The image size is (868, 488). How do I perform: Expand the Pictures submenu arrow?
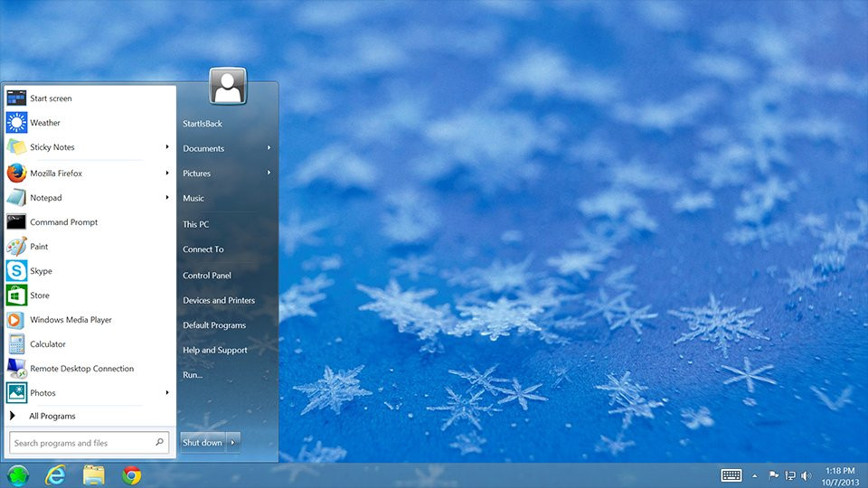click(269, 173)
